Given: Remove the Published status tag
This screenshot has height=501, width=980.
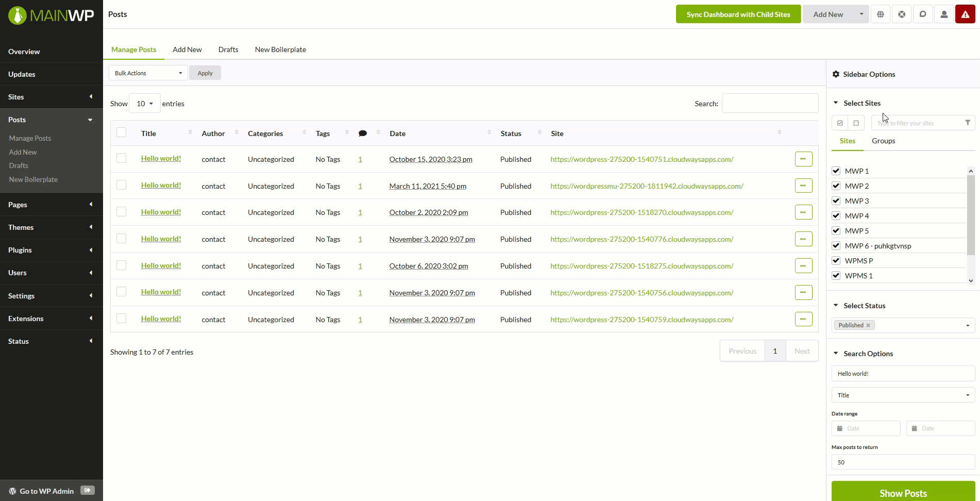Looking at the screenshot, I should [x=868, y=325].
